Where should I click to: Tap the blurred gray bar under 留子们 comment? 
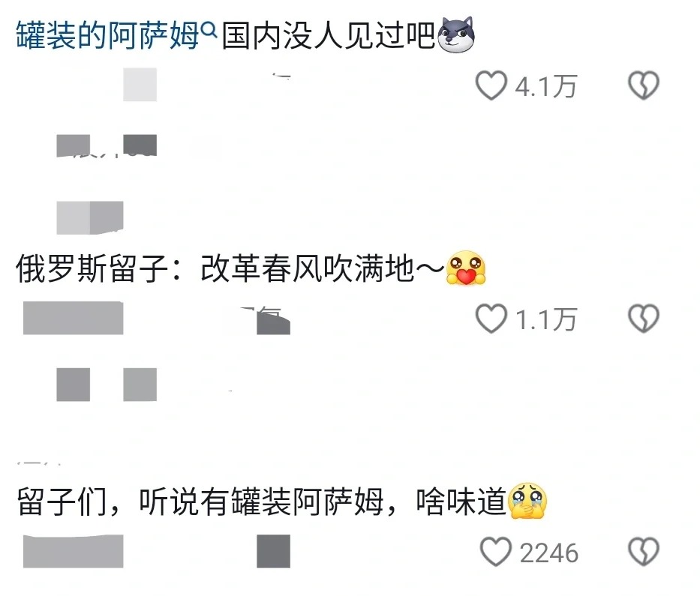click(x=74, y=551)
